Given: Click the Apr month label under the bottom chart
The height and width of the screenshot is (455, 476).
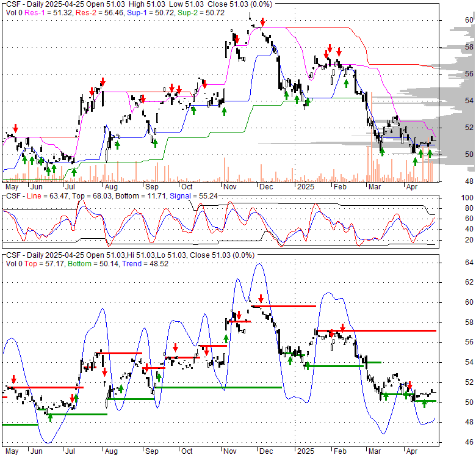Looking at the screenshot, I should tap(412, 451).
